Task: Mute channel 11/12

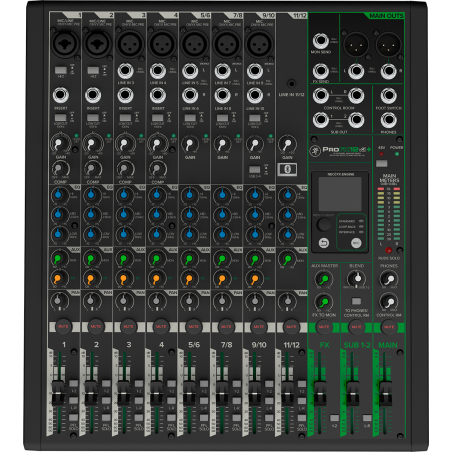Action: (291, 327)
